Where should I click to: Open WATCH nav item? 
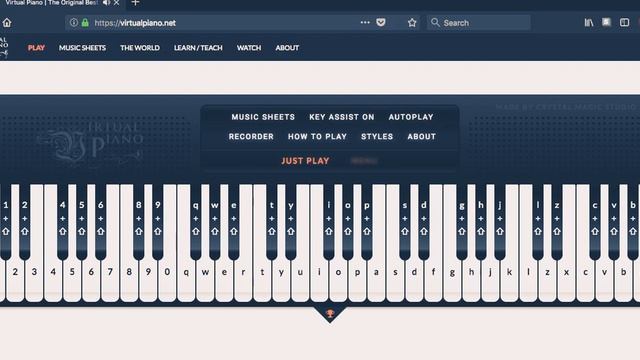(249, 48)
